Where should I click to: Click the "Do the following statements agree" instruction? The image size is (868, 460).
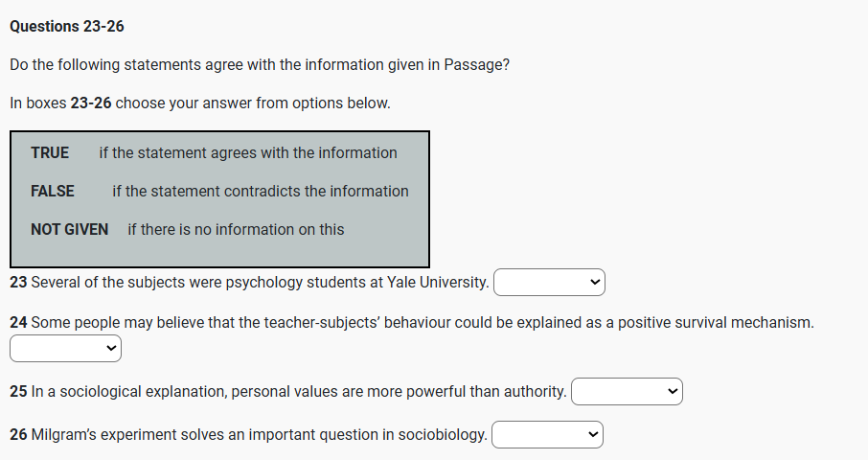[x=259, y=65]
